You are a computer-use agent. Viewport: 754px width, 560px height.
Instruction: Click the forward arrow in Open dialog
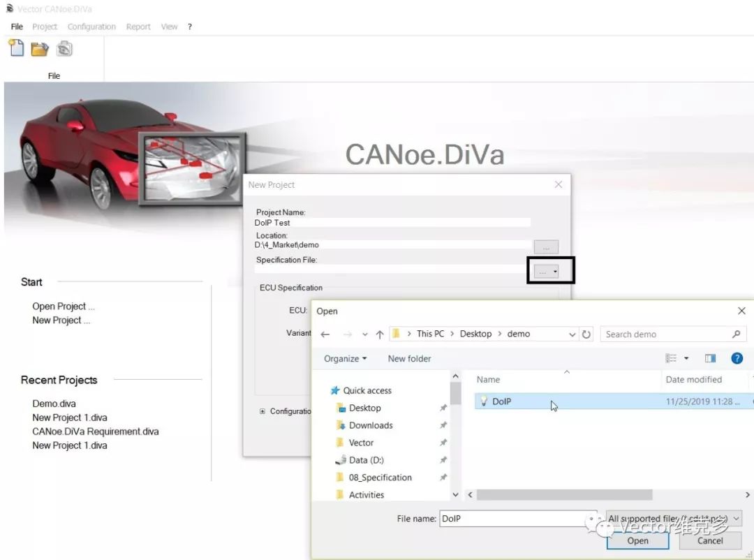pyautogui.click(x=348, y=334)
